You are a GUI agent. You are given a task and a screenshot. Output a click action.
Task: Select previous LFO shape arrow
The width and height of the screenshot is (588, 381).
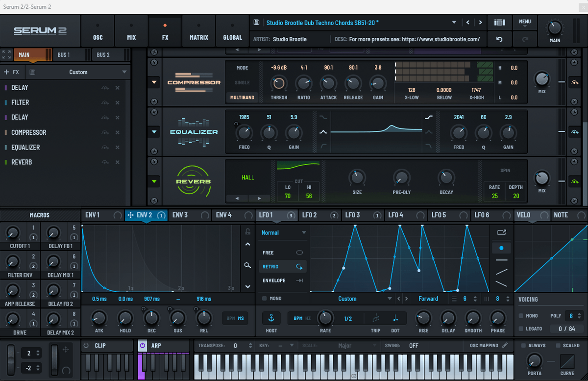tap(399, 299)
